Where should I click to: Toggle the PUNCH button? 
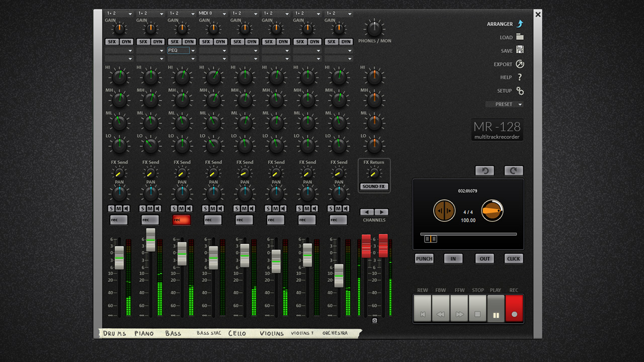424,259
